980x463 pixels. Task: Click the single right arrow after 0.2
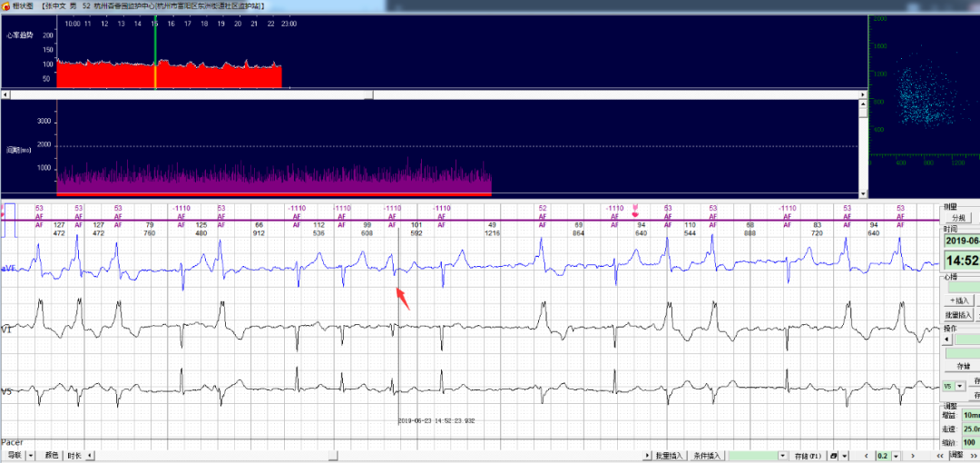pos(912,456)
